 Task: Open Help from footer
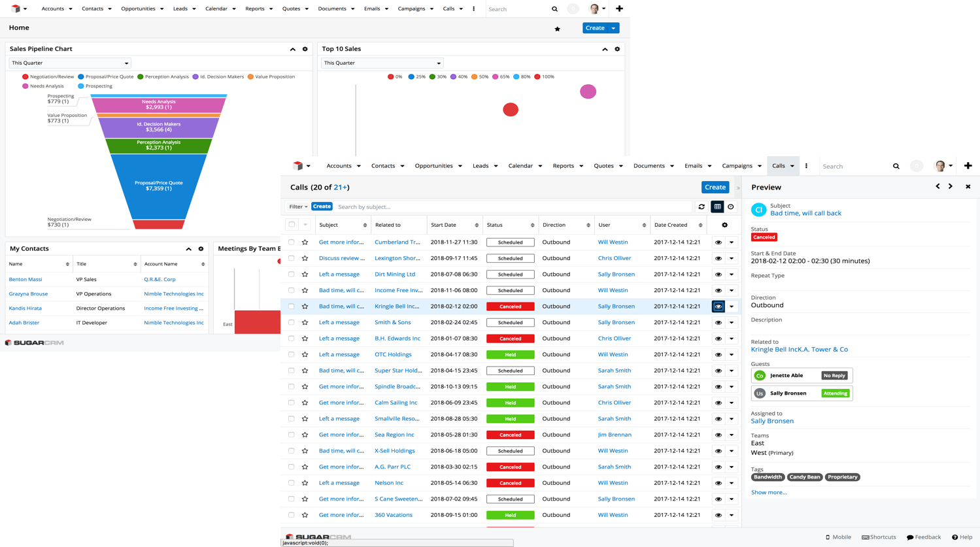point(962,537)
